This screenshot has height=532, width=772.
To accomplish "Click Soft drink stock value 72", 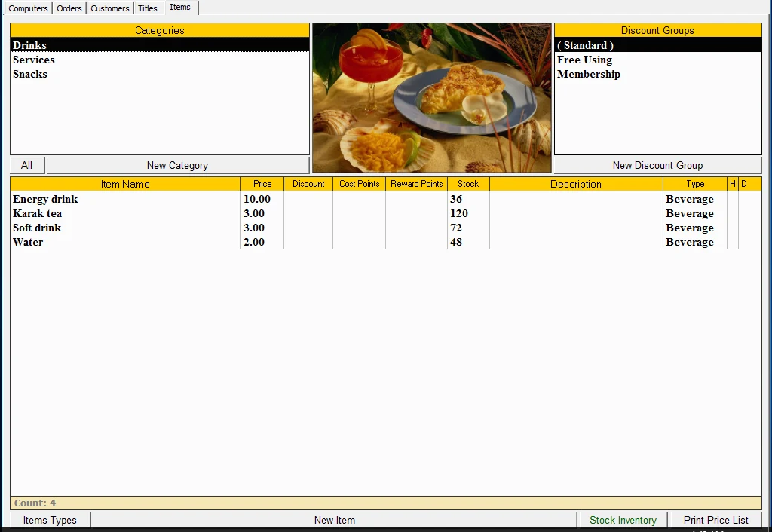I will tap(456, 228).
